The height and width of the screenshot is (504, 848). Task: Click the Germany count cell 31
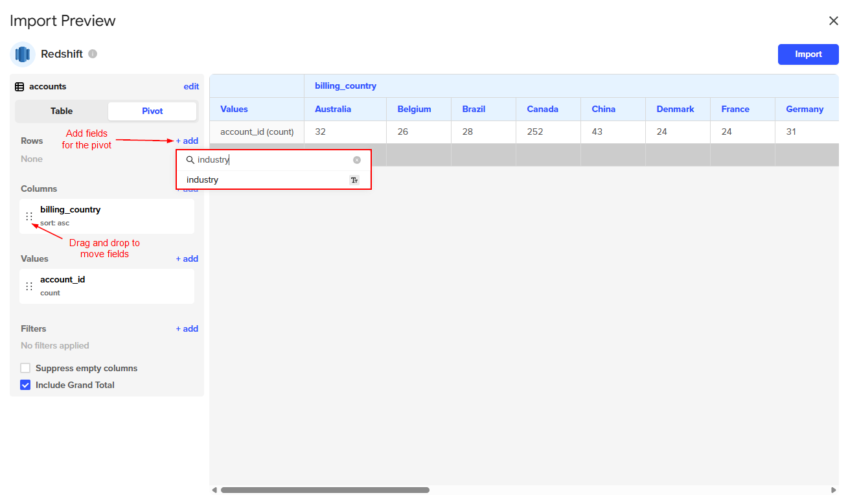coord(807,132)
